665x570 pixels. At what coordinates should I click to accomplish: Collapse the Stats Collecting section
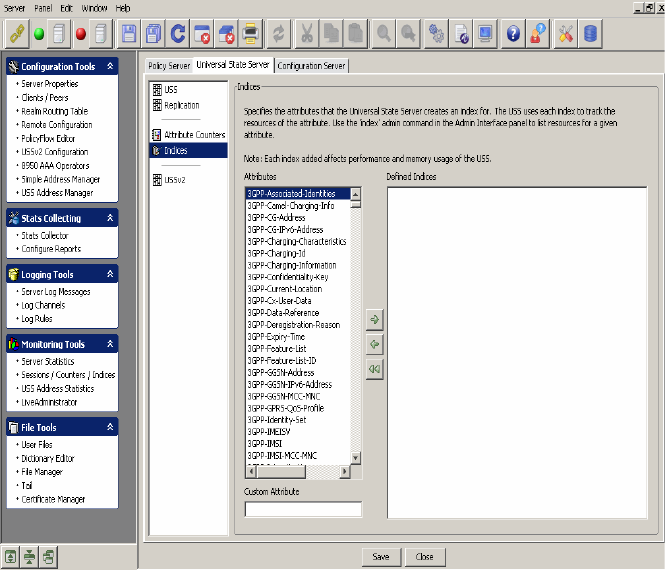(x=108, y=218)
